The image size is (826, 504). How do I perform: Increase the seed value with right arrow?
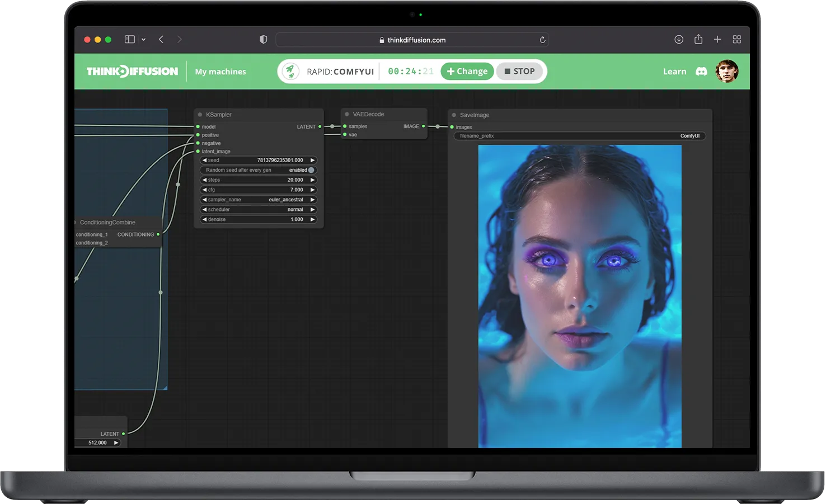pos(313,160)
